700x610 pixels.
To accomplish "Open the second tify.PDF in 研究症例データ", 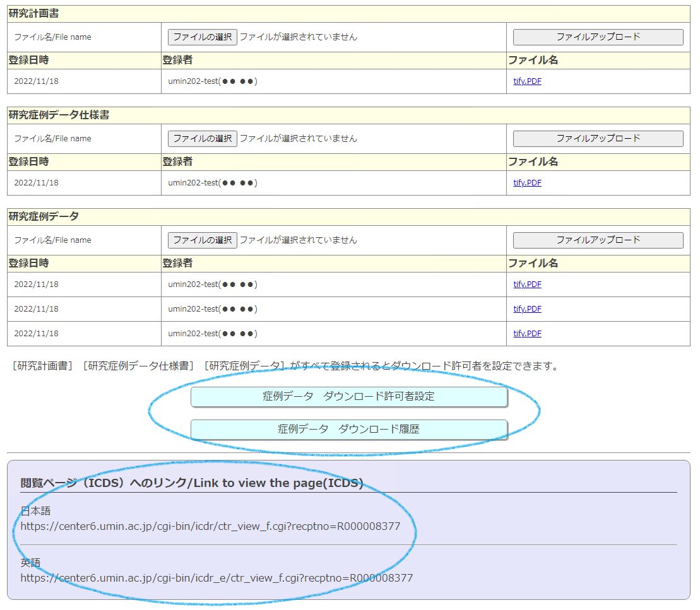I will point(527,309).
